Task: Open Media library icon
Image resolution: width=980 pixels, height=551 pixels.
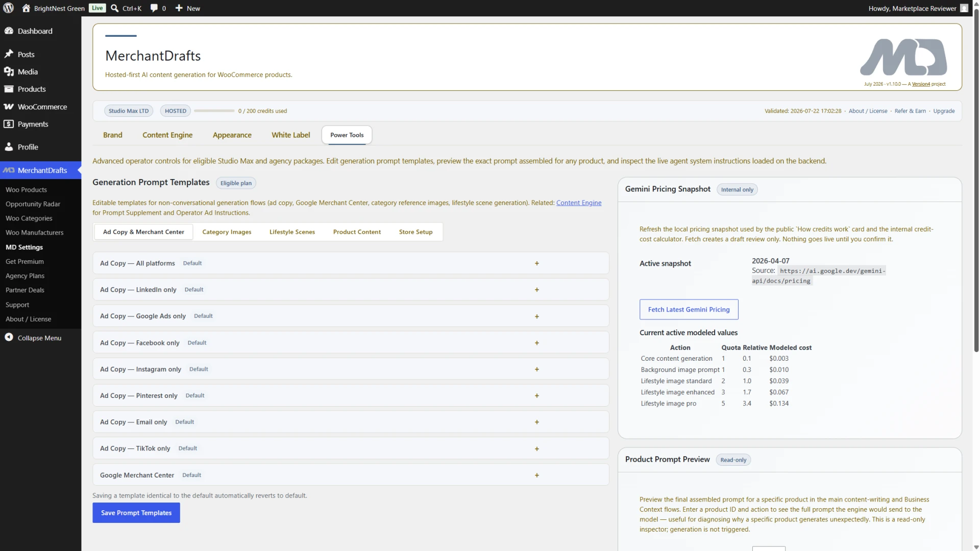Action: (9, 72)
